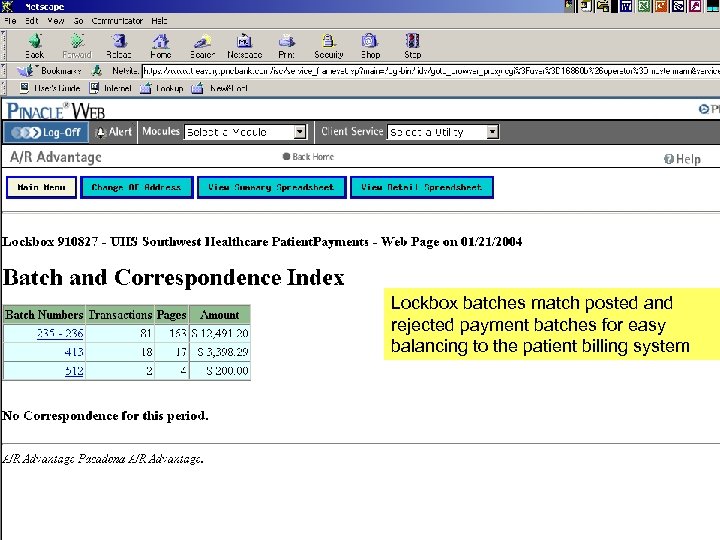Open the Word icon in top tray
720x540 pixels.
coord(626,6)
